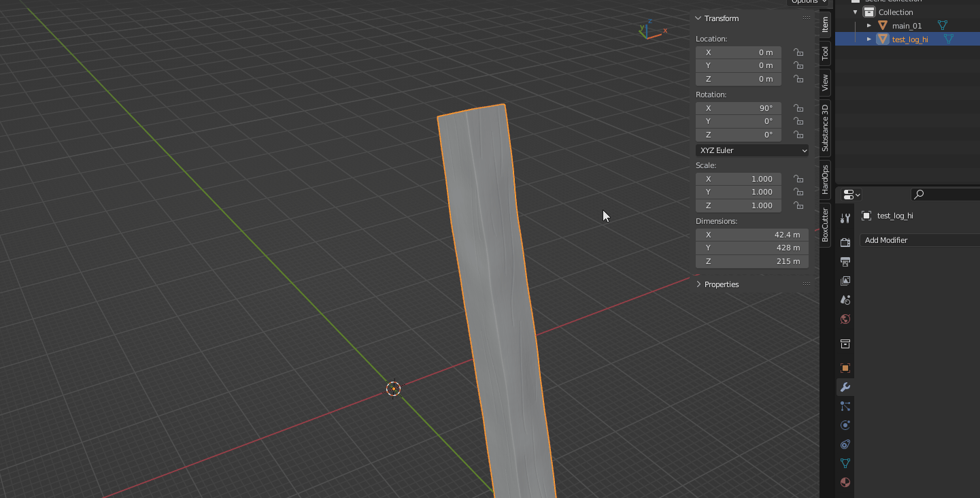
Task: Click the Dimensions Y 428 m field
Action: pyautogui.click(x=752, y=248)
